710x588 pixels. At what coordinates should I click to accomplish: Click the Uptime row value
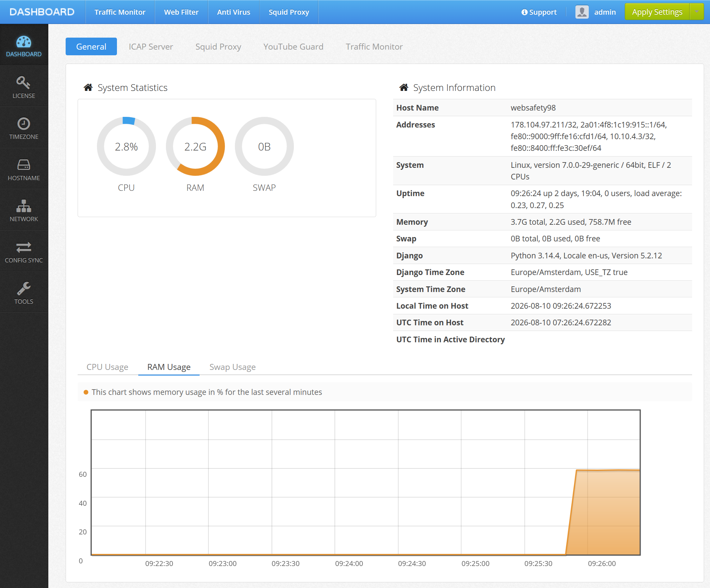[x=596, y=199]
